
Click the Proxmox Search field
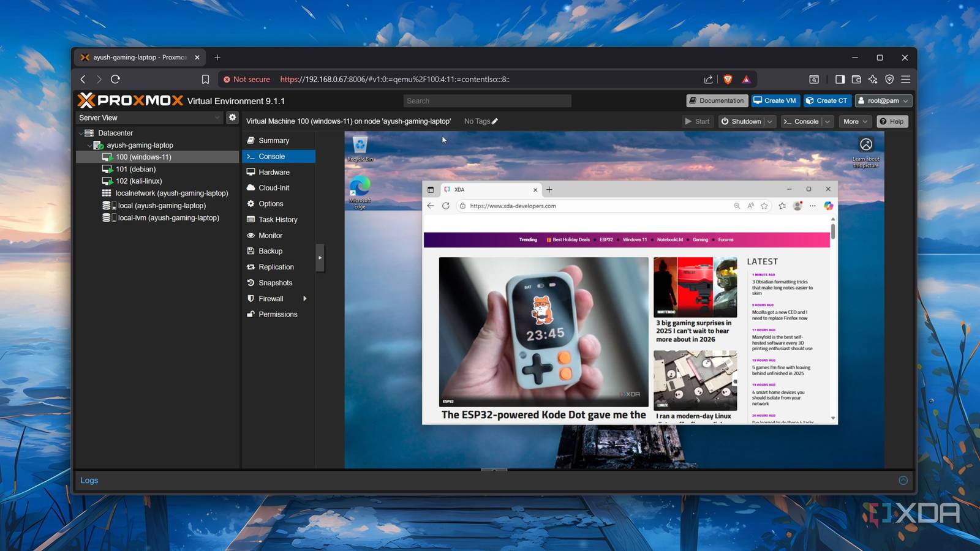tap(487, 101)
